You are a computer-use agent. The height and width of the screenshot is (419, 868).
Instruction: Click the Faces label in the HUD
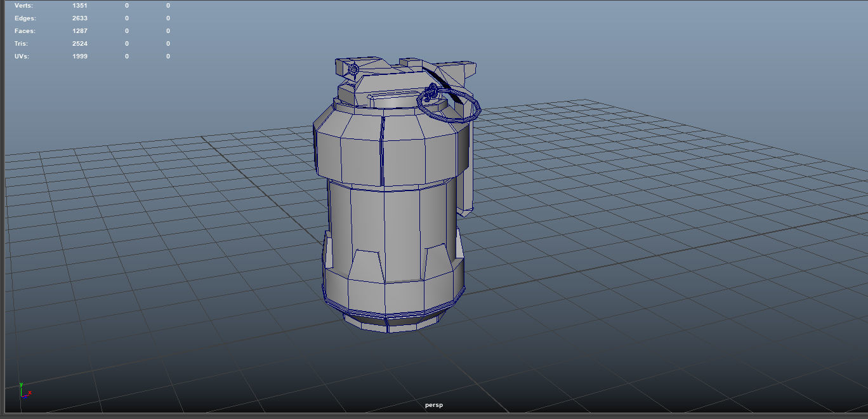(x=25, y=31)
